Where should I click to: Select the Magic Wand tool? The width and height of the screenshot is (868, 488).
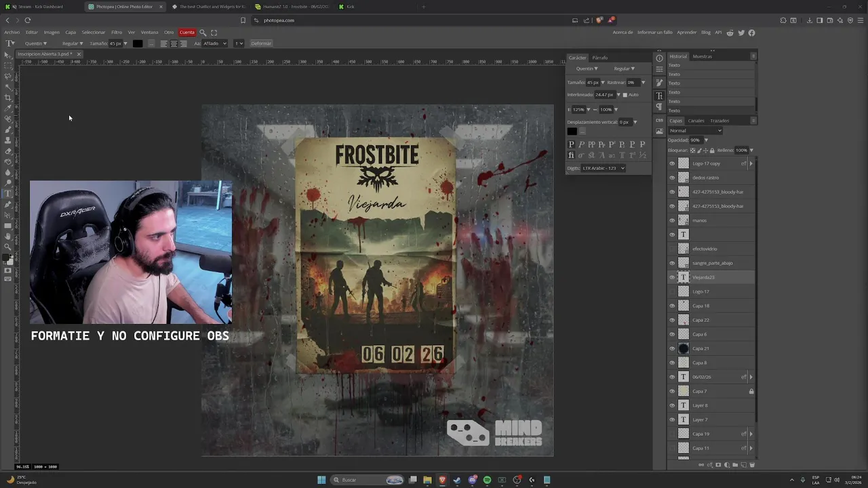8,87
